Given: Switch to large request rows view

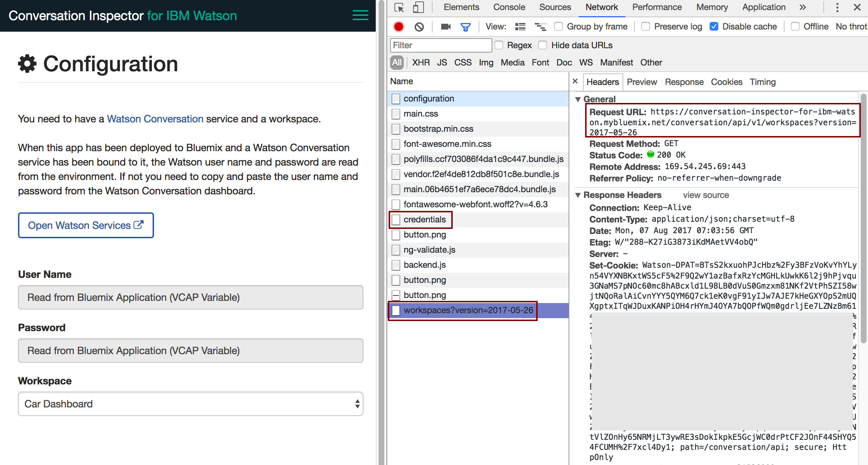Looking at the screenshot, I should [x=520, y=27].
